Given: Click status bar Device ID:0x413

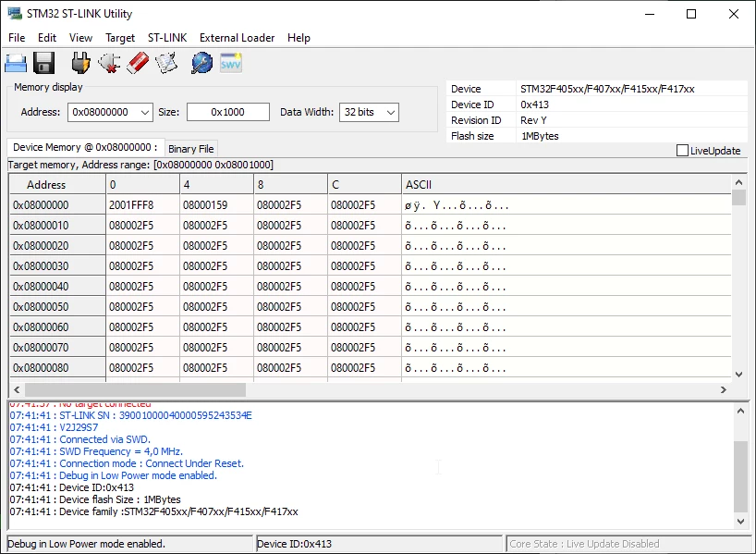Looking at the screenshot, I should click(x=379, y=544).
